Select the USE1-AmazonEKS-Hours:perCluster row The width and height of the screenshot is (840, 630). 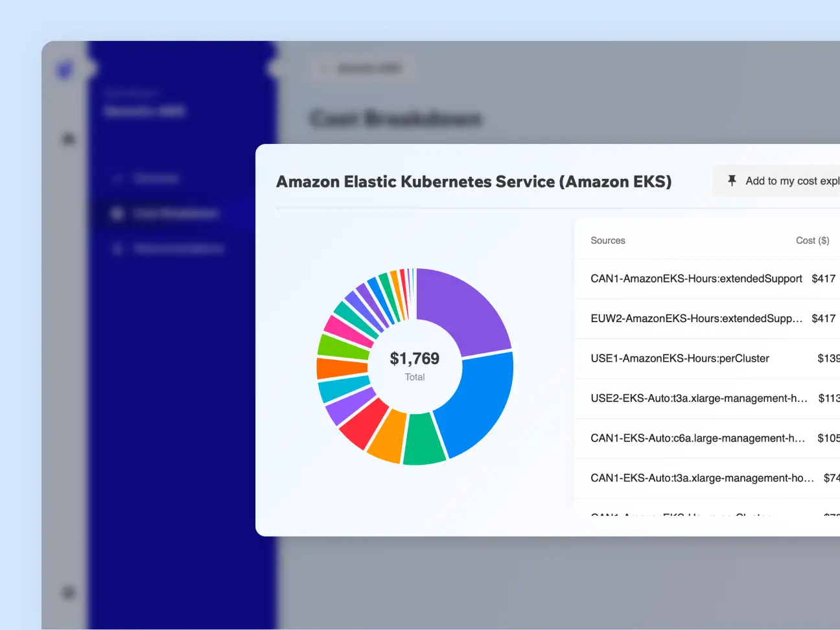pyautogui.click(x=707, y=358)
